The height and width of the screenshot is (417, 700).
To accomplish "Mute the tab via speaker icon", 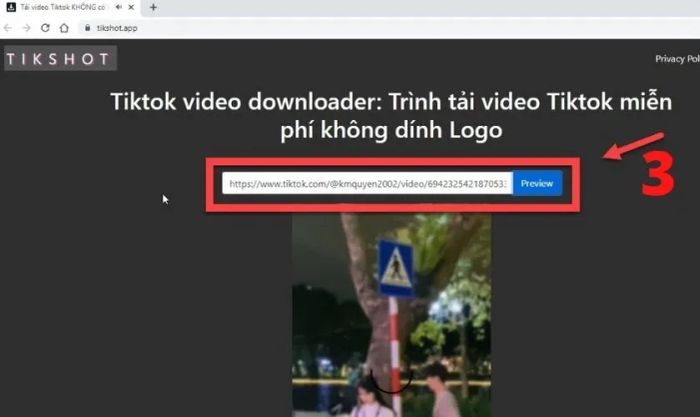I will click(118, 7).
